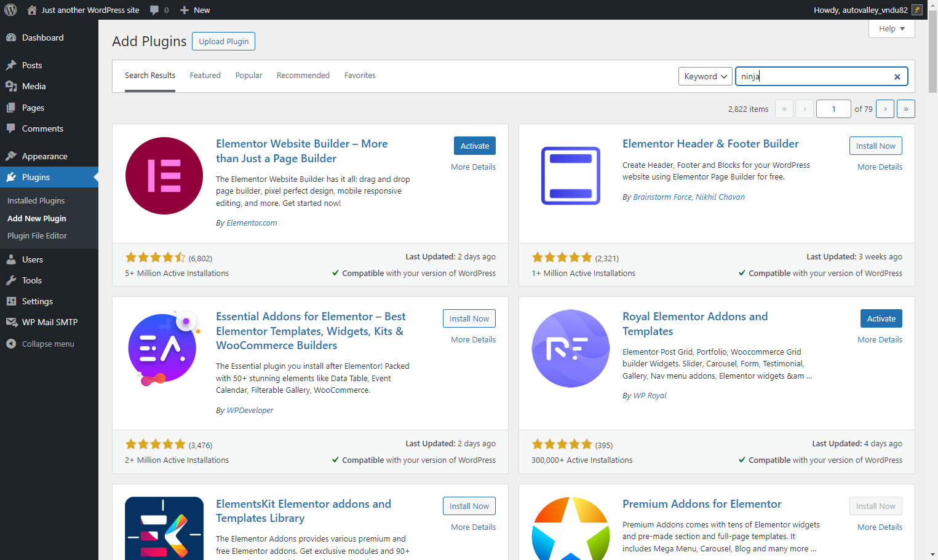Open WP Mail SMTP envelope icon
938x560 pixels.
(11, 322)
